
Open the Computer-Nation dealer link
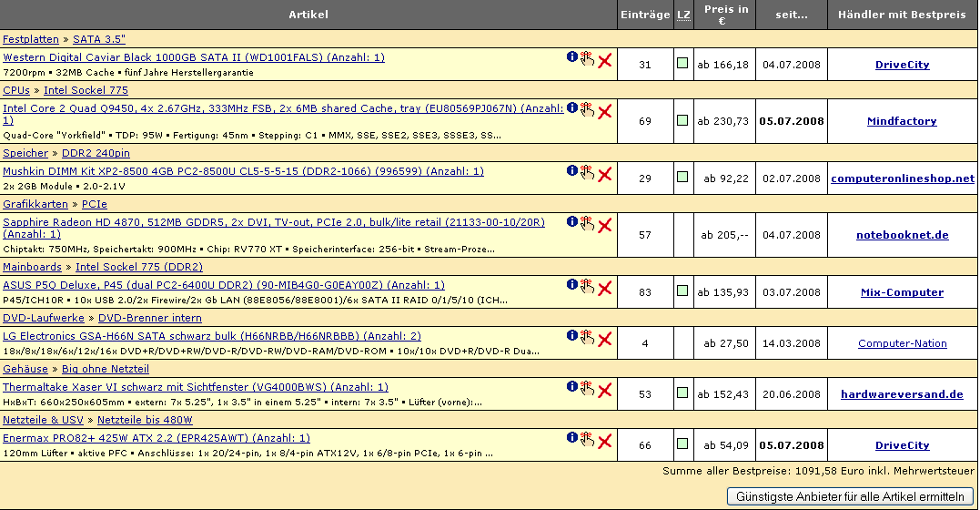tap(902, 343)
